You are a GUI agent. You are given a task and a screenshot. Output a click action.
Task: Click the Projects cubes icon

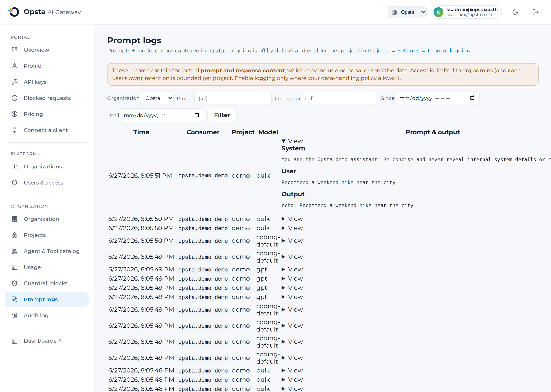(15, 235)
